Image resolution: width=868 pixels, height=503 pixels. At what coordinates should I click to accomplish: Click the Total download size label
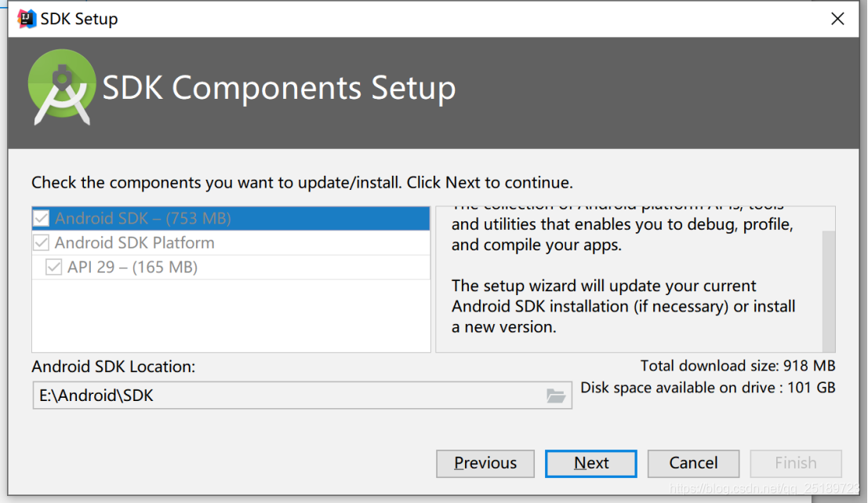pyautogui.click(x=737, y=366)
